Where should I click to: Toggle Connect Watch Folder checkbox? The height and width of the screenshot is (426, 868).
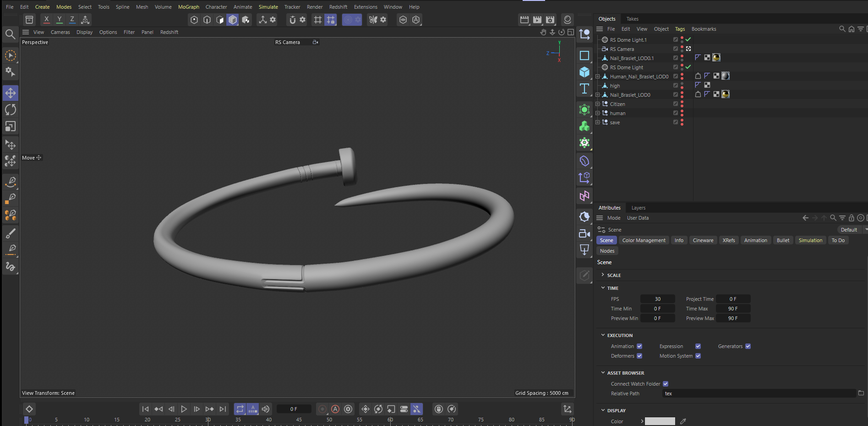666,384
